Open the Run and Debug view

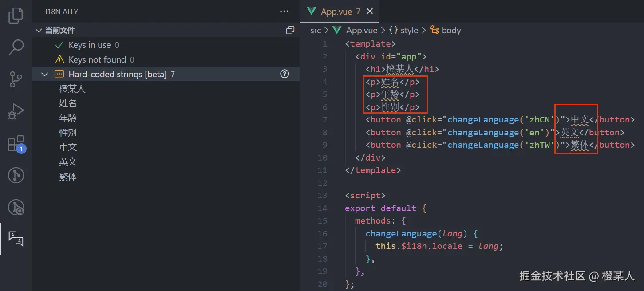click(x=16, y=111)
